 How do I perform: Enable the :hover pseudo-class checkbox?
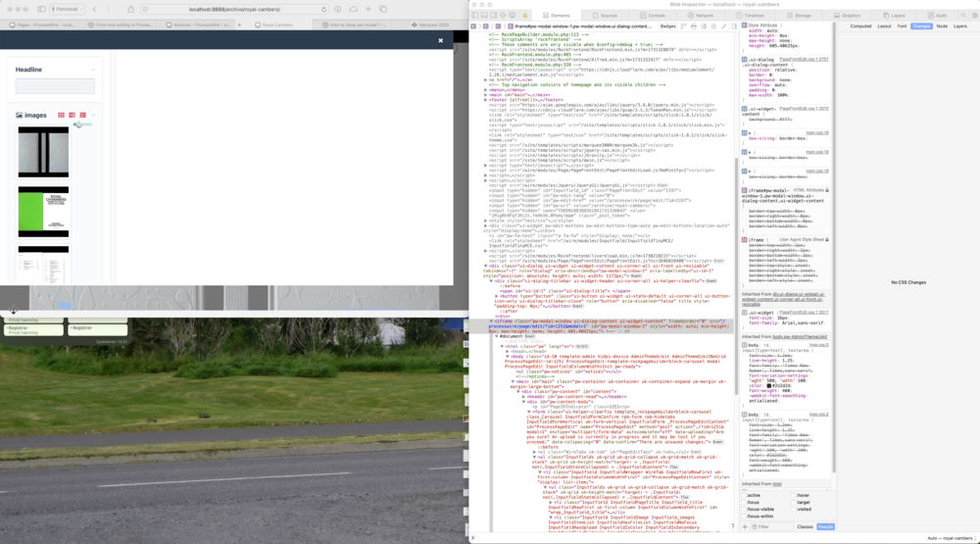click(793, 495)
